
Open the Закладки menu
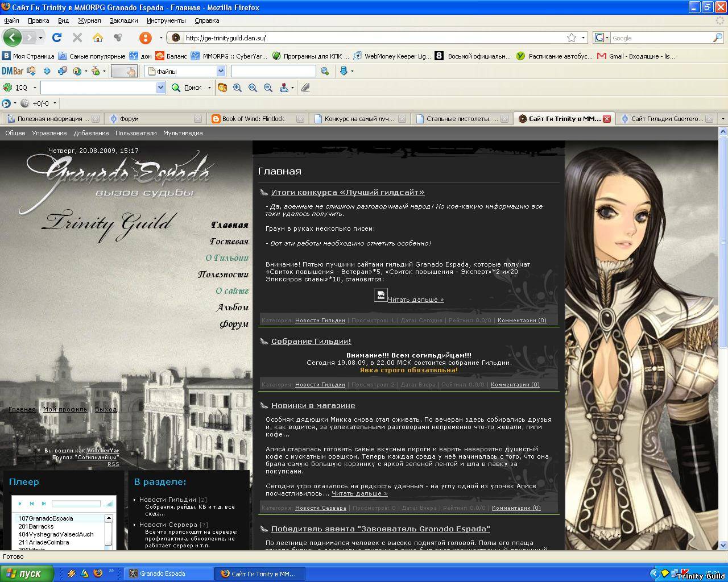coord(123,20)
